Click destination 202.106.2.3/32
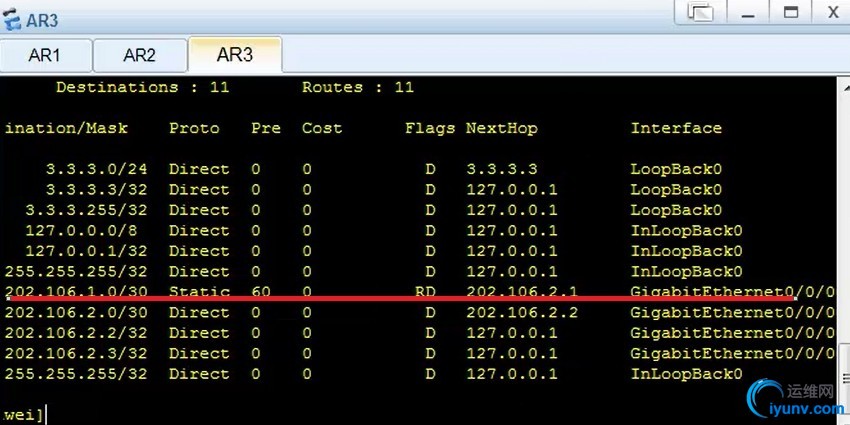 click(76, 353)
